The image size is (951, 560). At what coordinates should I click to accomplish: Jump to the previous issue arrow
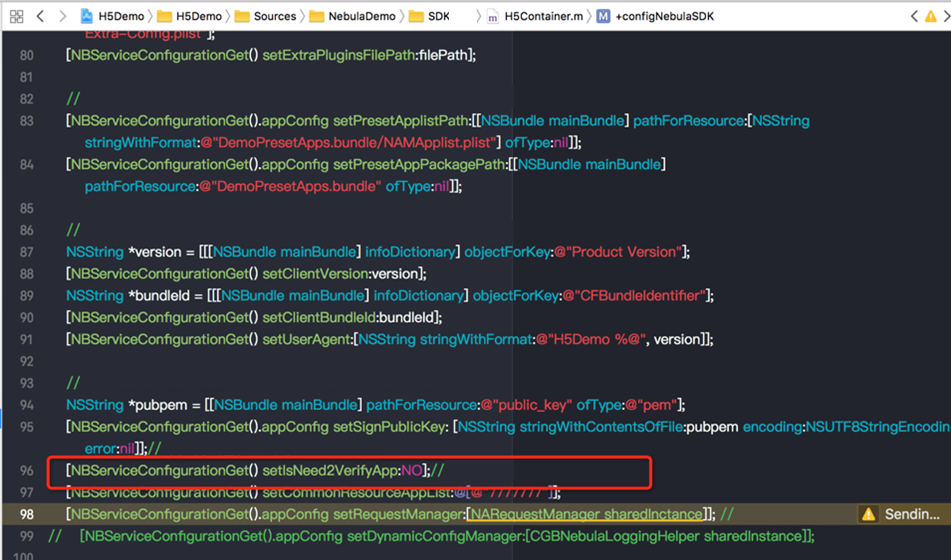914,17
